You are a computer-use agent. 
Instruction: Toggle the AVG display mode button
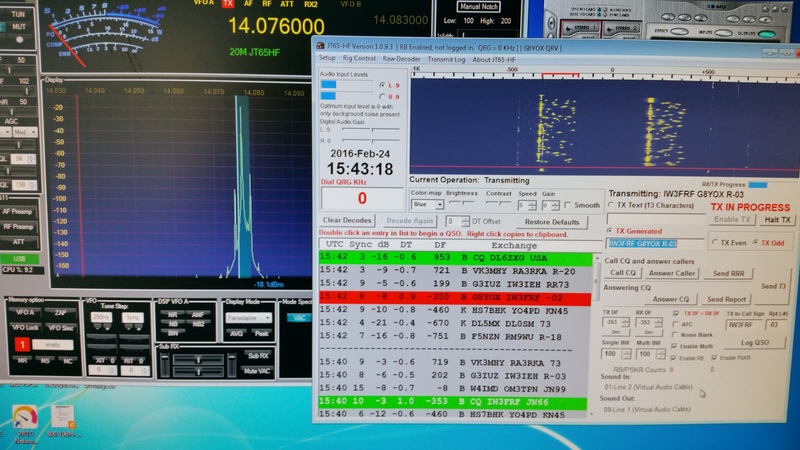click(236, 333)
